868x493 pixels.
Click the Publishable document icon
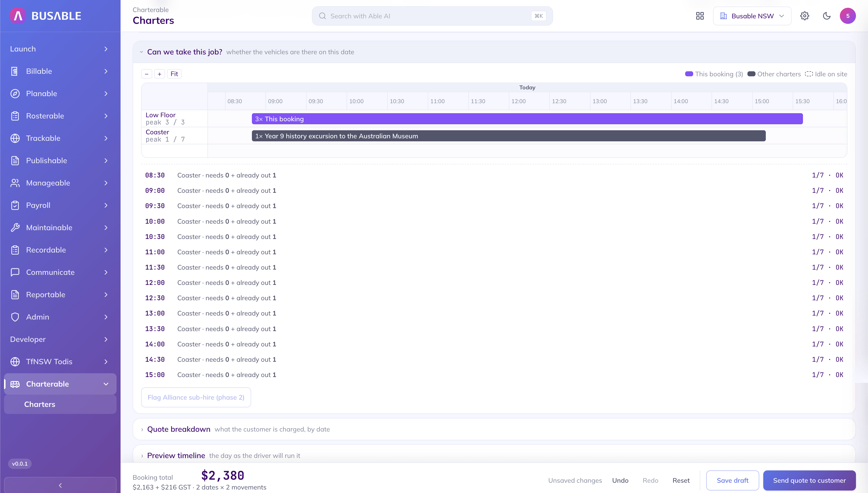(x=15, y=160)
